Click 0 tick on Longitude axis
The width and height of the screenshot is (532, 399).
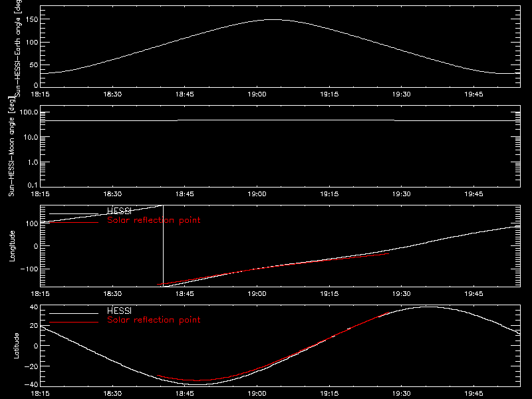[36, 246]
